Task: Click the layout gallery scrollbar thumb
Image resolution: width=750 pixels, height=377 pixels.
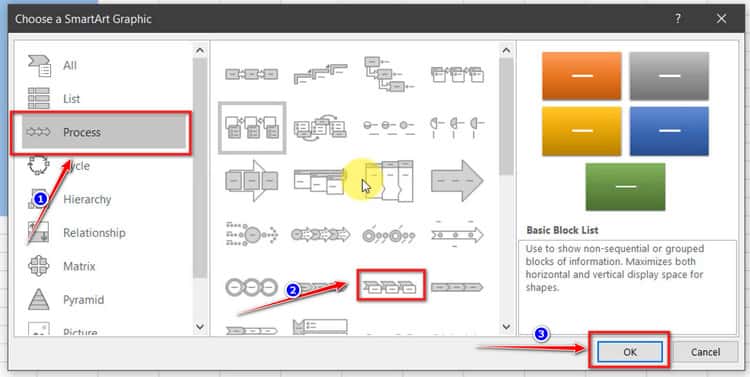Action: (506, 116)
